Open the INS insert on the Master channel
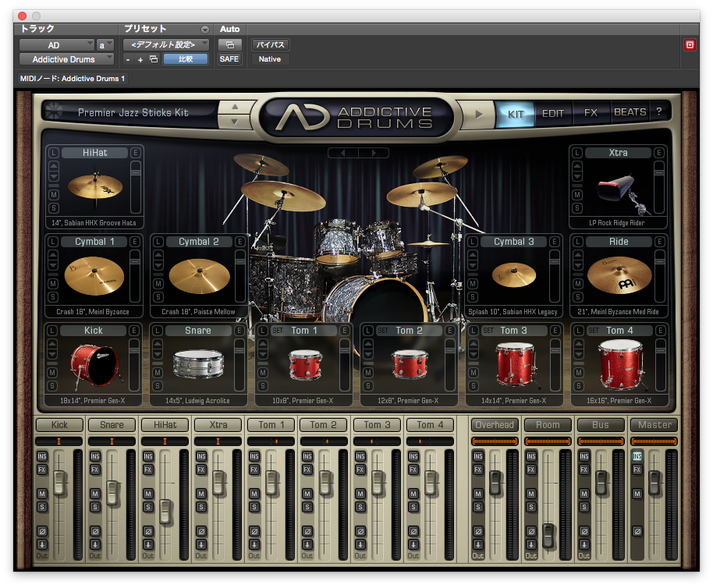The height and width of the screenshot is (588, 713). coord(637,455)
